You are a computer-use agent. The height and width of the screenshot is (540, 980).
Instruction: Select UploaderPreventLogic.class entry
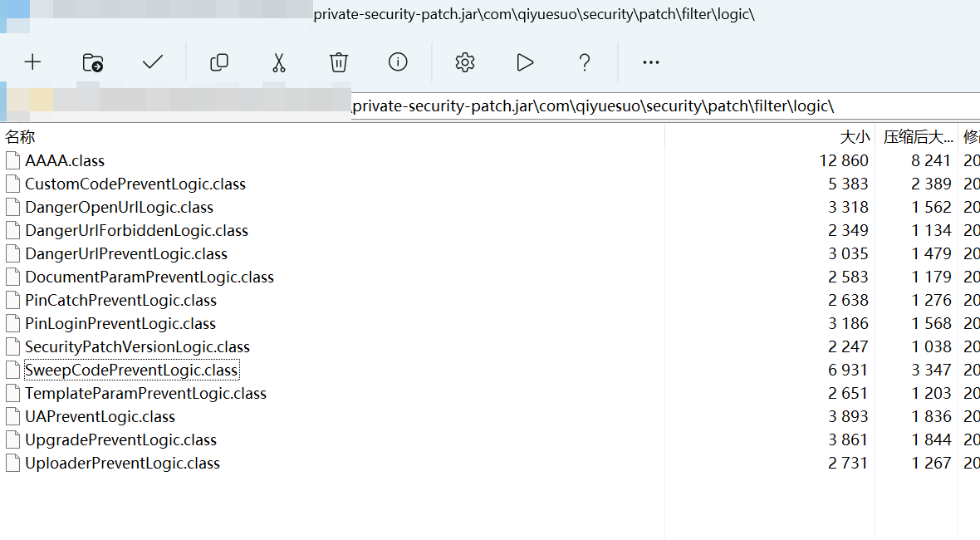coord(122,463)
